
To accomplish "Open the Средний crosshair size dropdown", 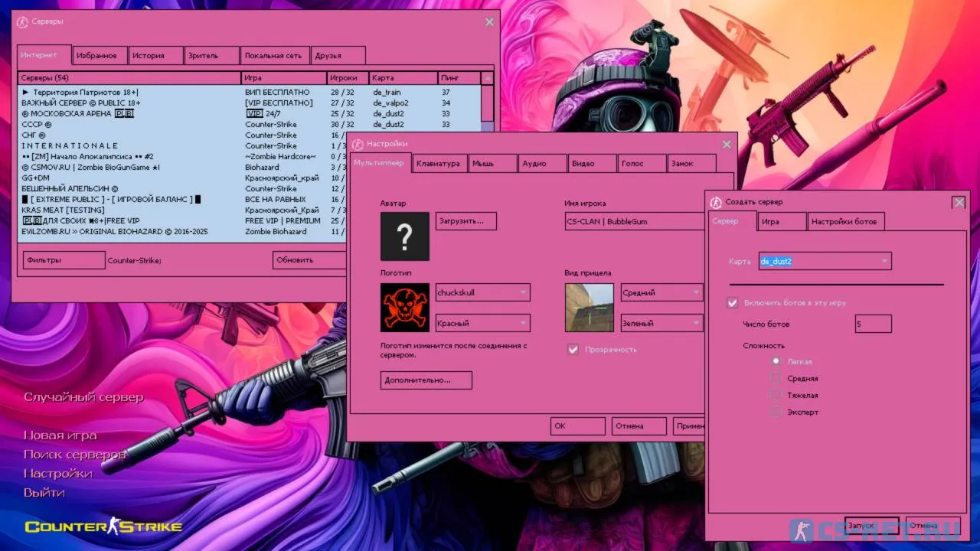I will pos(661,292).
